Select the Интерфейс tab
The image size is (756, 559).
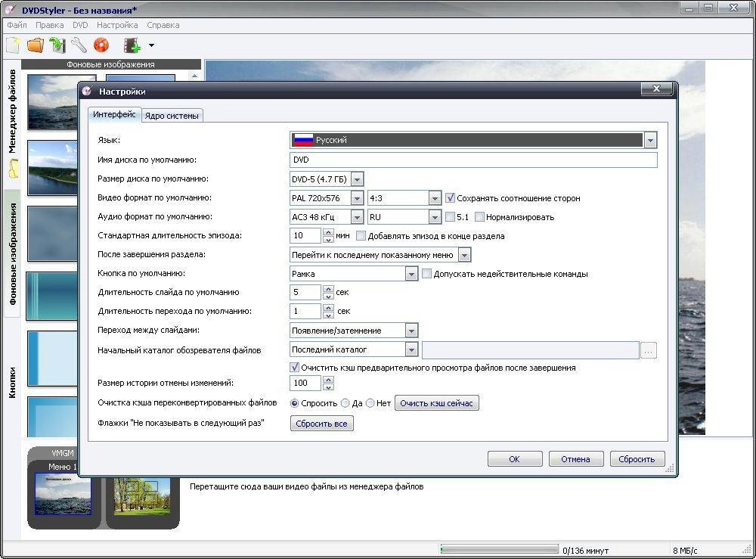(x=114, y=114)
